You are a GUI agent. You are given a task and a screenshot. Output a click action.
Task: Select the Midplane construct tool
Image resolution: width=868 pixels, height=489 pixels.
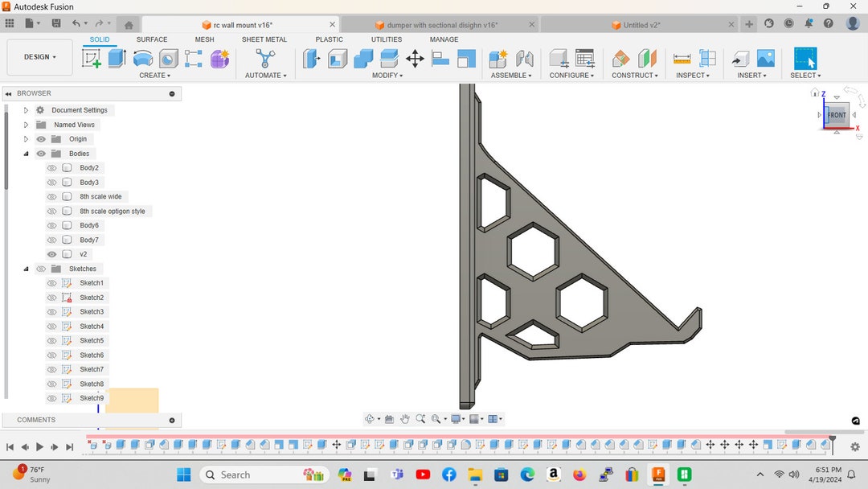[646, 58]
